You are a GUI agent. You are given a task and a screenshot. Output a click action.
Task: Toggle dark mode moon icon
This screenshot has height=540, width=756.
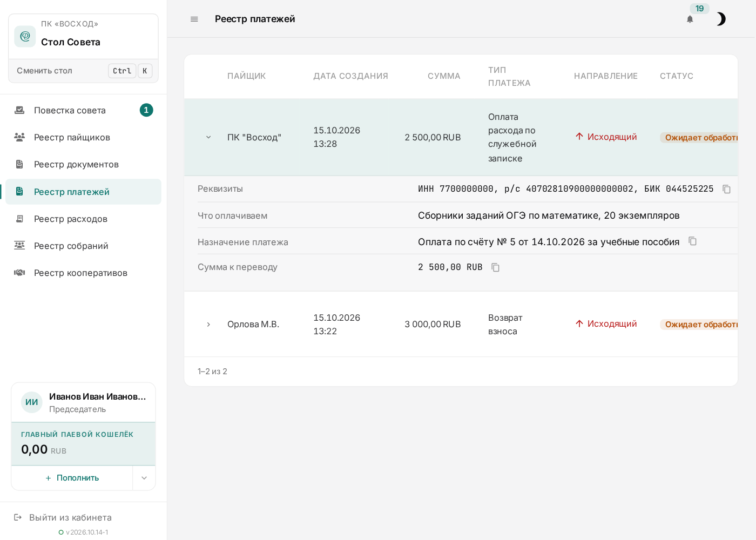click(x=721, y=19)
